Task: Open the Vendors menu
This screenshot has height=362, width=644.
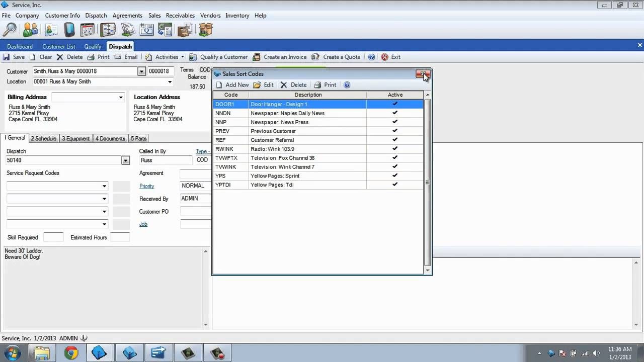Action: click(210, 16)
